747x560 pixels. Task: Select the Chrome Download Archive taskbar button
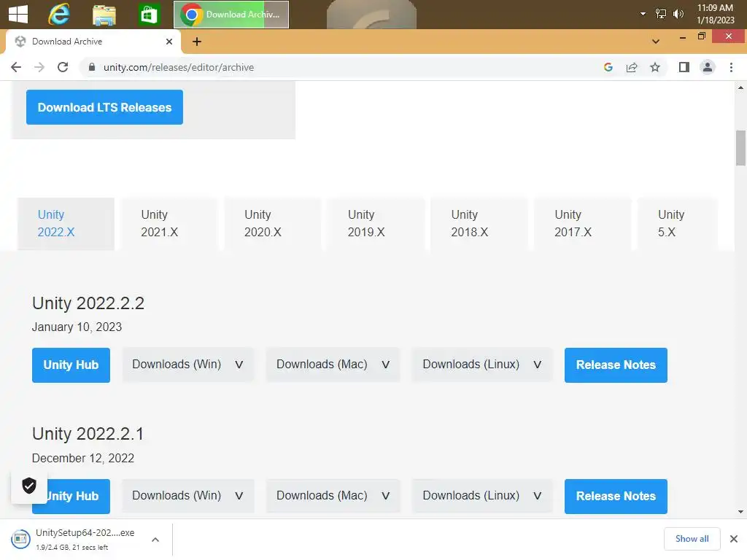point(231,15)
